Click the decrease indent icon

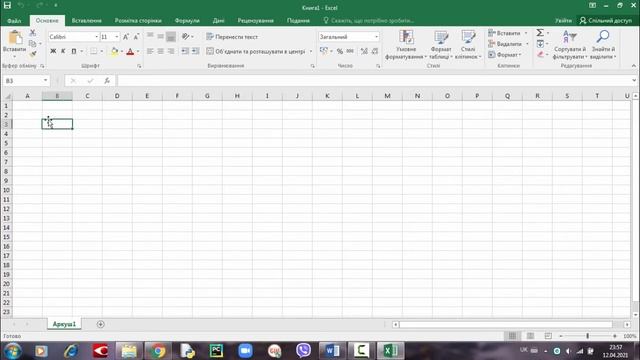[185, 51]
